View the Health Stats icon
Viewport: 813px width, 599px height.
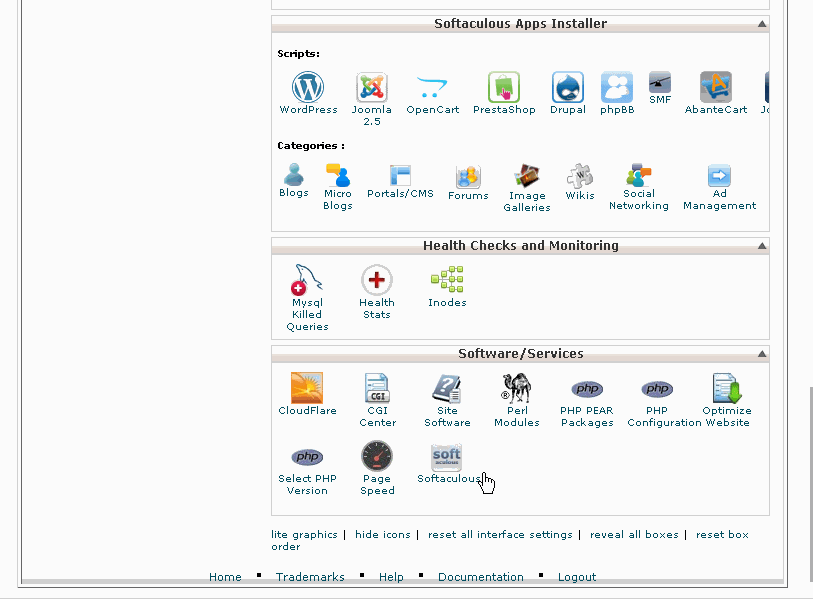pyautogui.click(x=376, y=280)
